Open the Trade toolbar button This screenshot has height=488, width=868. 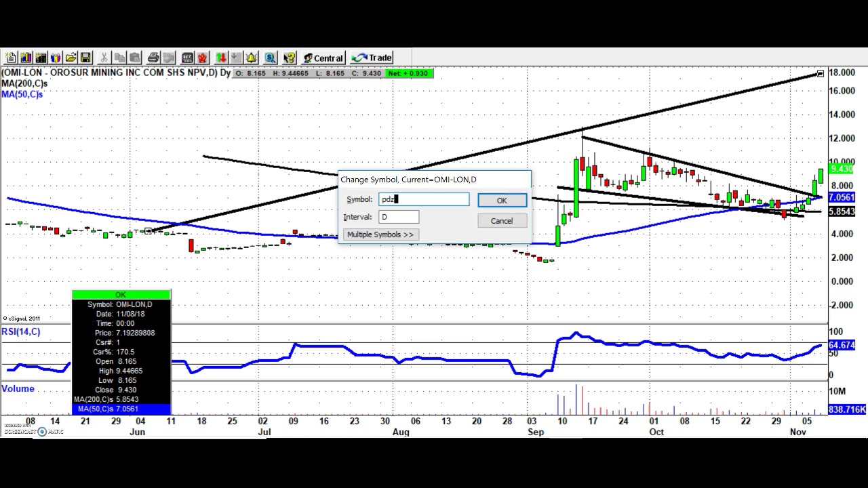pyautogui.click(x=372, y=58)
